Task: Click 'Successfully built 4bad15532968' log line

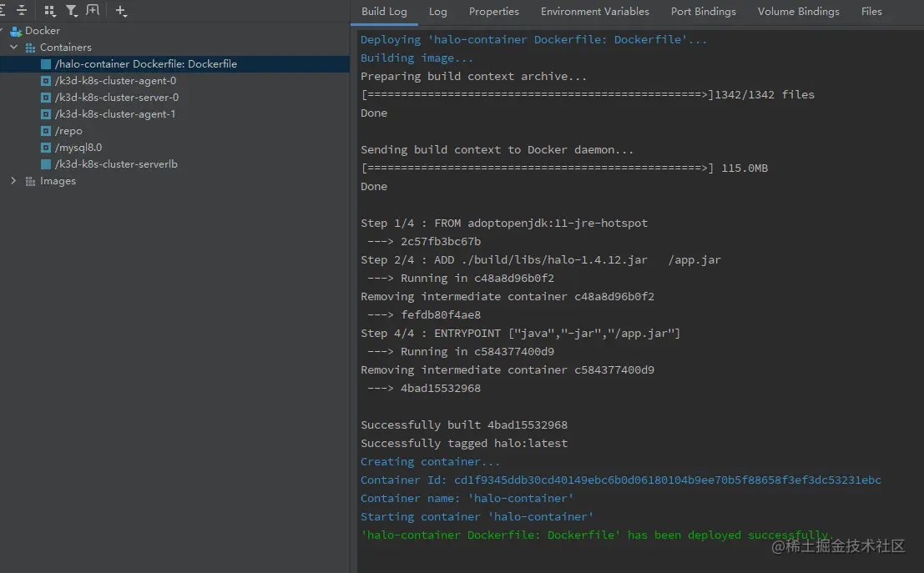Action: (x=464, y=425)
